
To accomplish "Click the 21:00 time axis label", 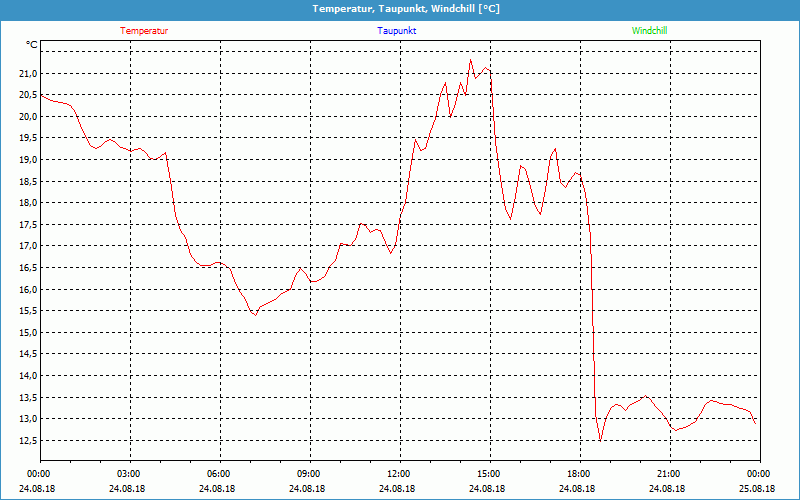I will [x=668, y=474].
